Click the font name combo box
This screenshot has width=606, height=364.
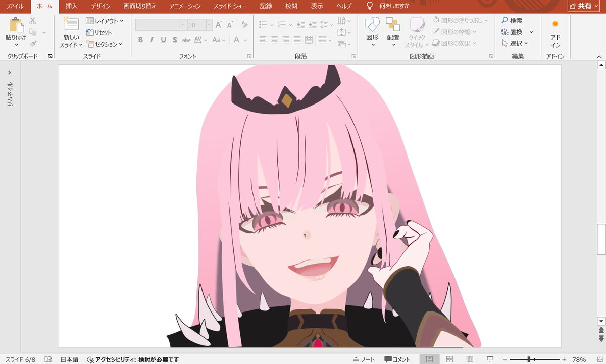pyautogui.click(x=161, y=25)
